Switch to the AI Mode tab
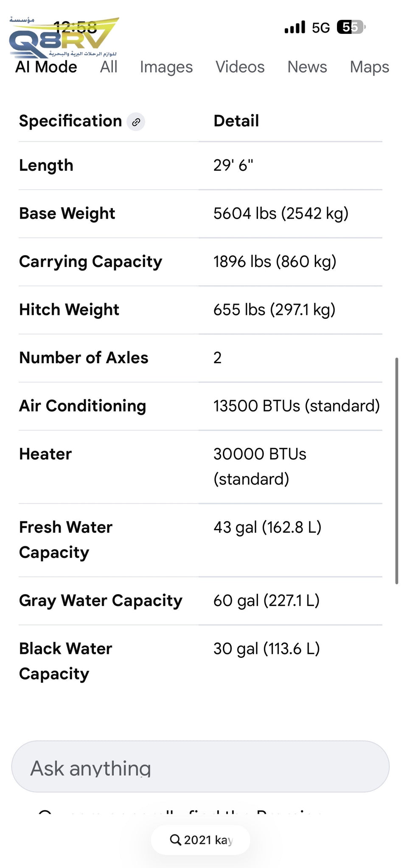 46,67
